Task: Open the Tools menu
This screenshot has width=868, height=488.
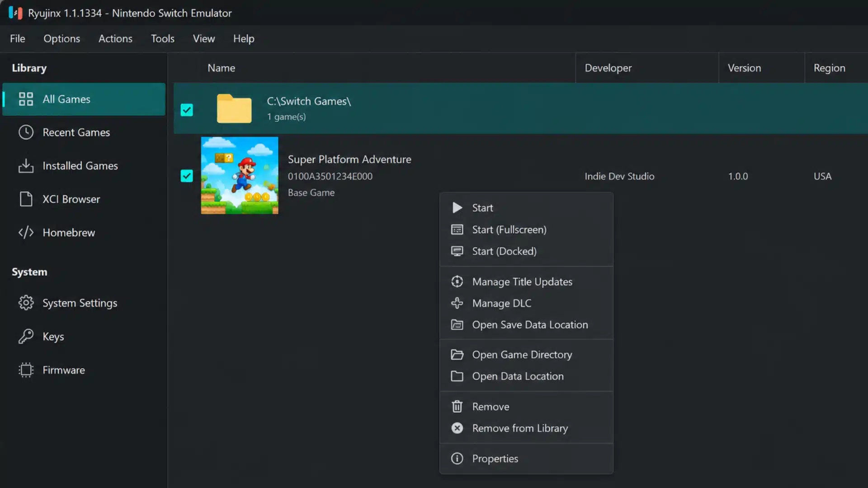Action: coord(163,39)
